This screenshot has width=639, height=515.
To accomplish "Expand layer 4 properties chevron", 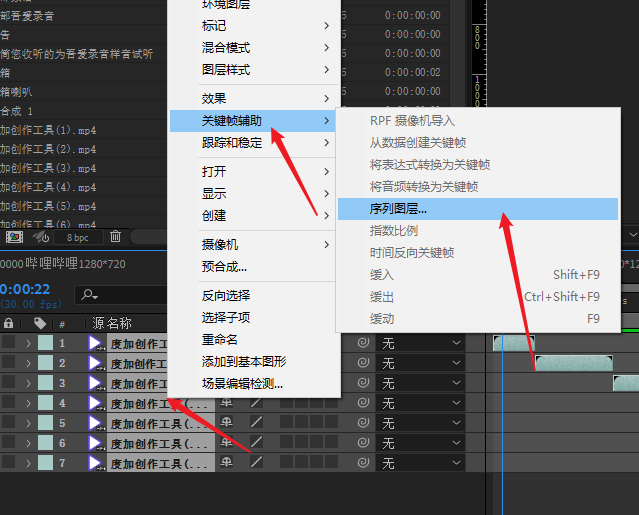I will click(28, 403).
